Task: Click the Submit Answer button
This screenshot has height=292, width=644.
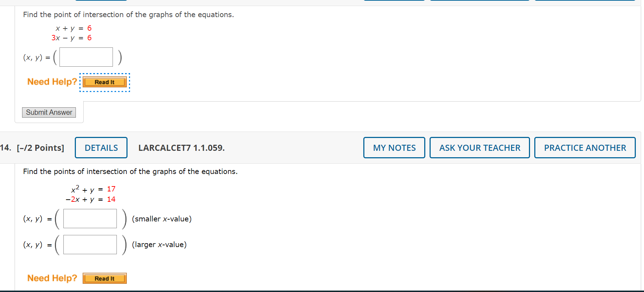Action: pos(48,112)
